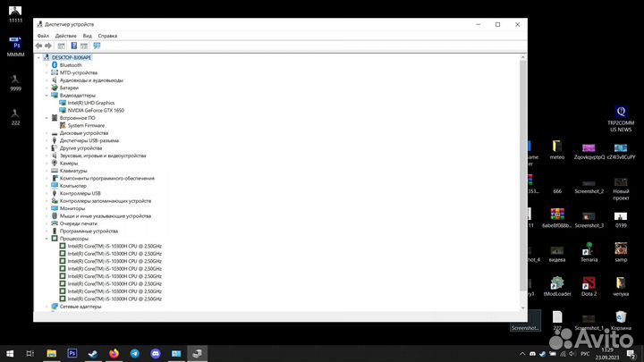The image size is (644, 362).
Task: Click the Forward arrow toolbar icon
Action: (x=48, y=46)
